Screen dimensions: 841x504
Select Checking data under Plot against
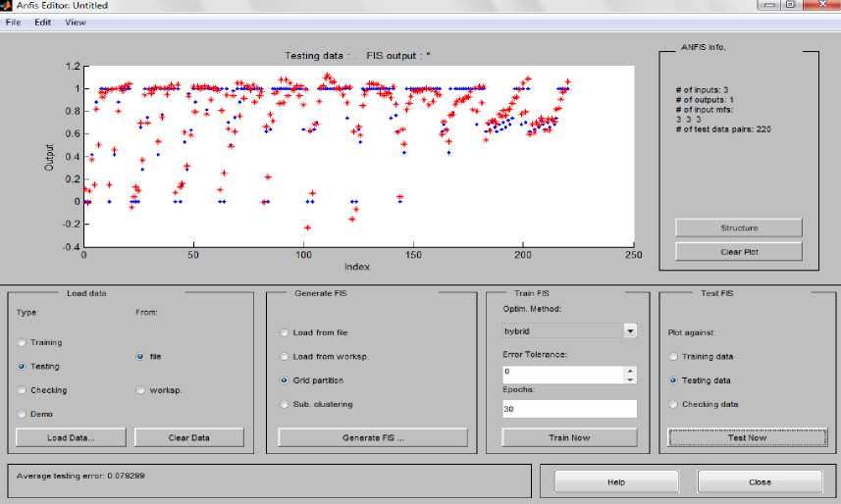pos(673,404)
